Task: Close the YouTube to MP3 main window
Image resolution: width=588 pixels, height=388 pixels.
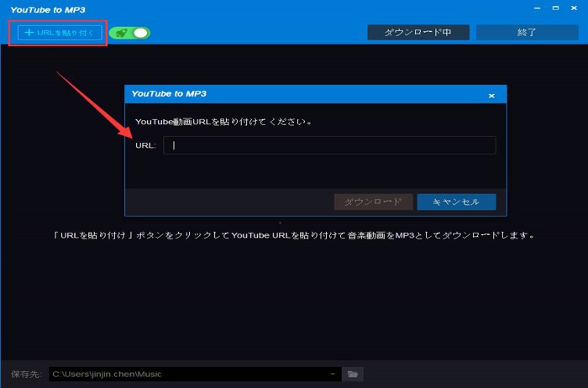Action: click(574, 8)
